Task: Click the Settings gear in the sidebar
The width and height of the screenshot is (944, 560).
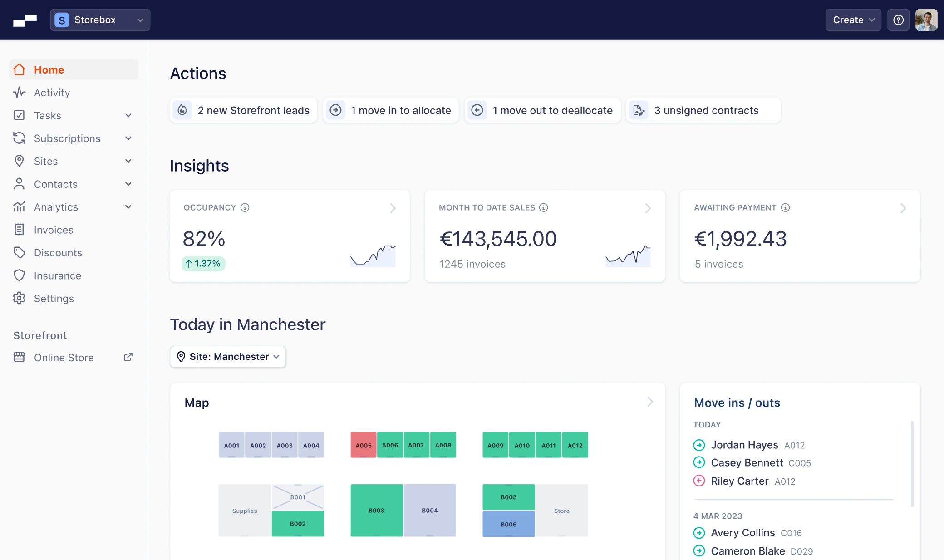Action: pyautogui.click(x=19, y=298)
